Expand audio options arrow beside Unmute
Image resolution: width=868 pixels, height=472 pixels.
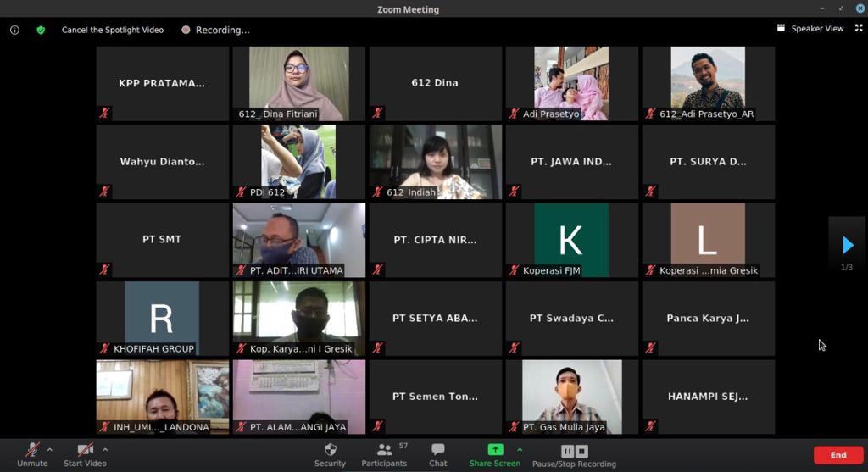pos(50,449)
